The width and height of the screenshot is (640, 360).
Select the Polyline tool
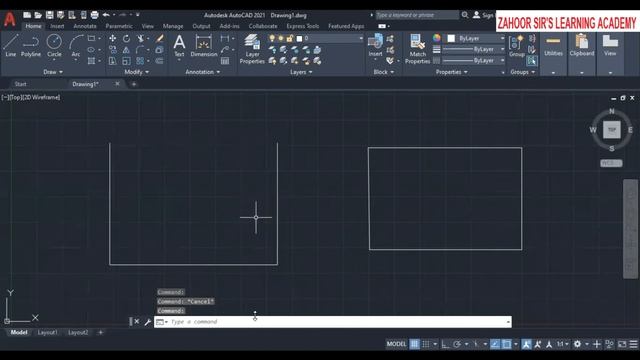click(x=31, y=45)
